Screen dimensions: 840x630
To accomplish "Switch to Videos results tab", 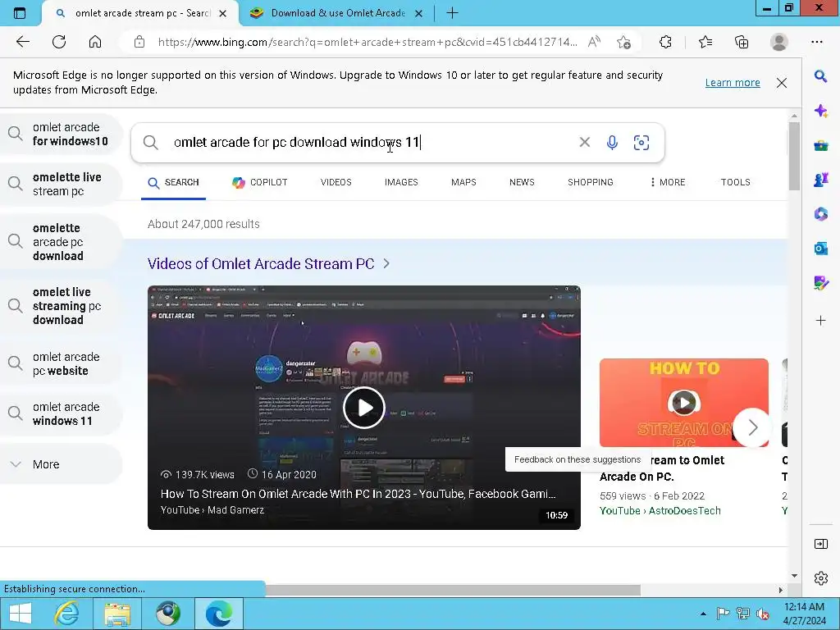I will (336, 182).
